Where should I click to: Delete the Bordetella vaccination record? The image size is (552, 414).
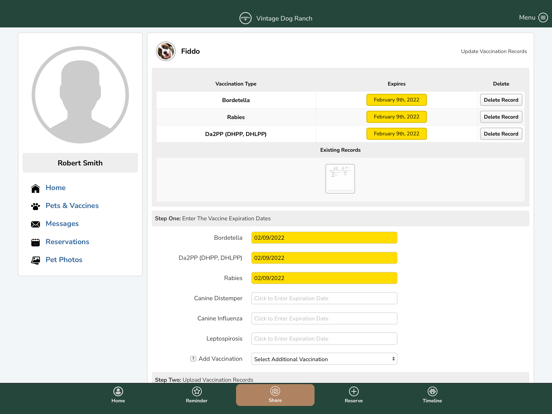[501, 100]
